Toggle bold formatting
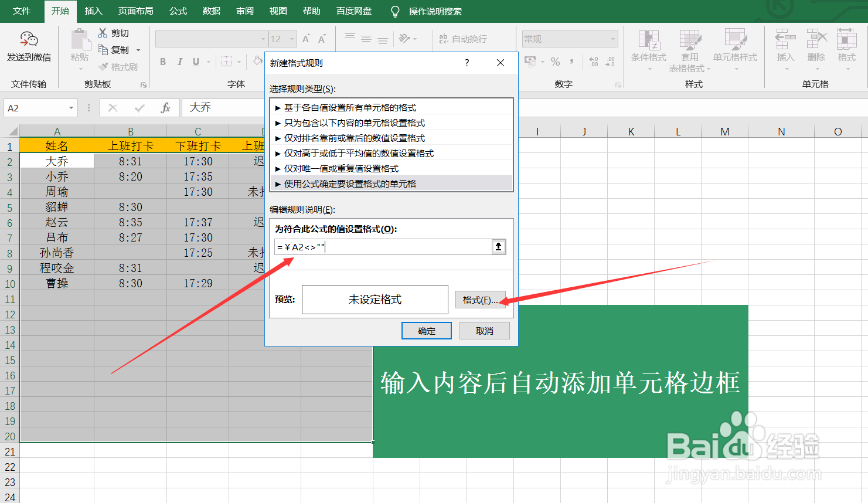Screen dimensions: 868x503 162,61
